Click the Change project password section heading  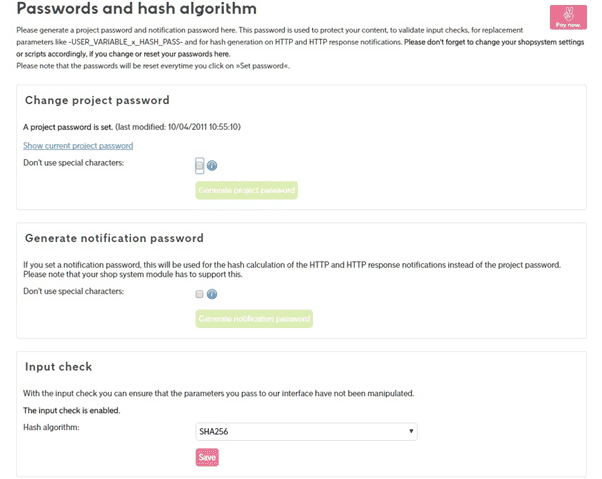[x=97, y=100]
